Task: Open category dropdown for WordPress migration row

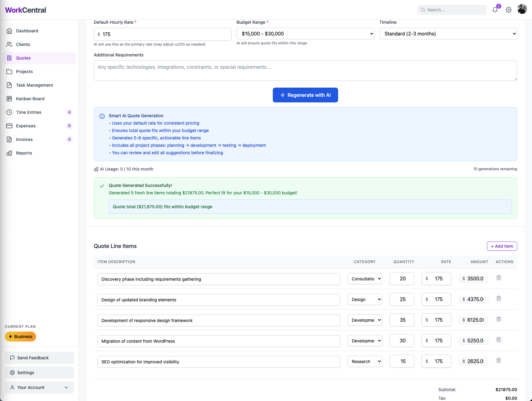Action: (365, 341)
